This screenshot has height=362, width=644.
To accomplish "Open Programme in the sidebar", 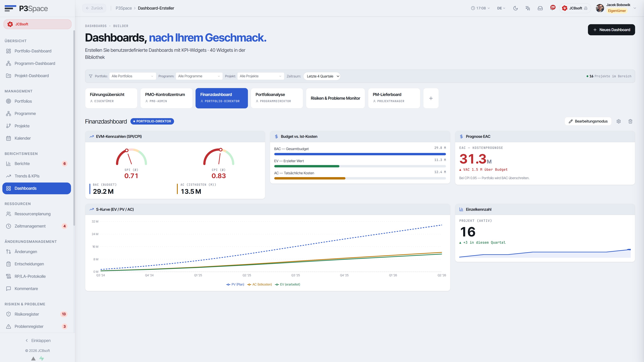I will pyautogui.click(x=36, y=114).
